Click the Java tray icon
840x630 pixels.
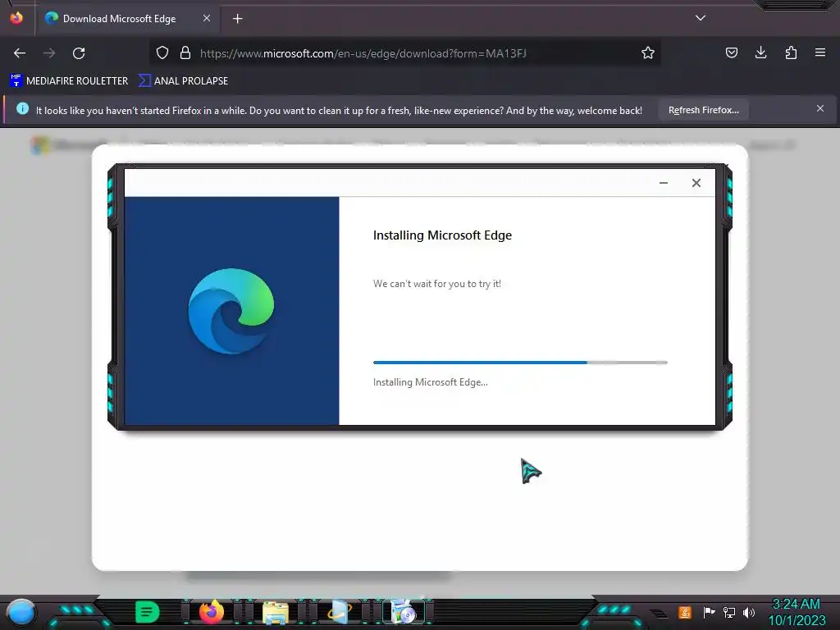point(685,612)
